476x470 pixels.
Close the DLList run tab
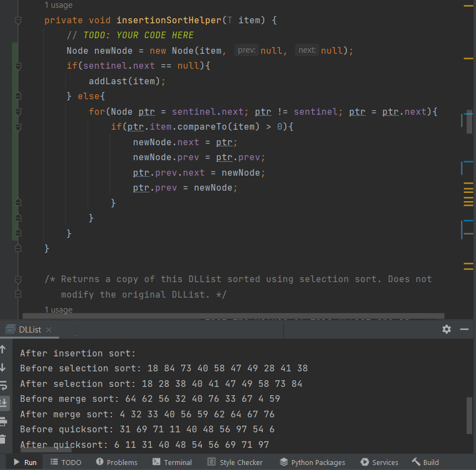coord(49,330)
